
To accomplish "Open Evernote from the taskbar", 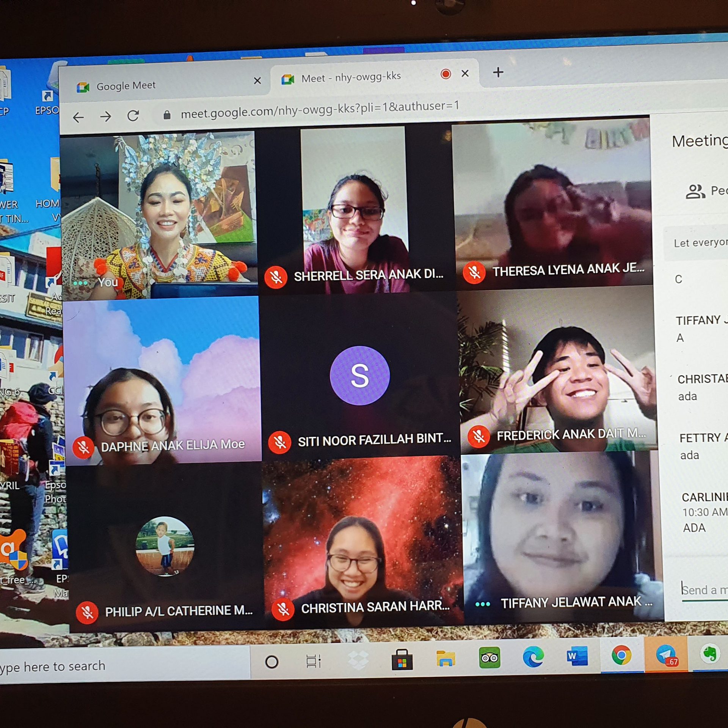I will [x=709, y=654].
